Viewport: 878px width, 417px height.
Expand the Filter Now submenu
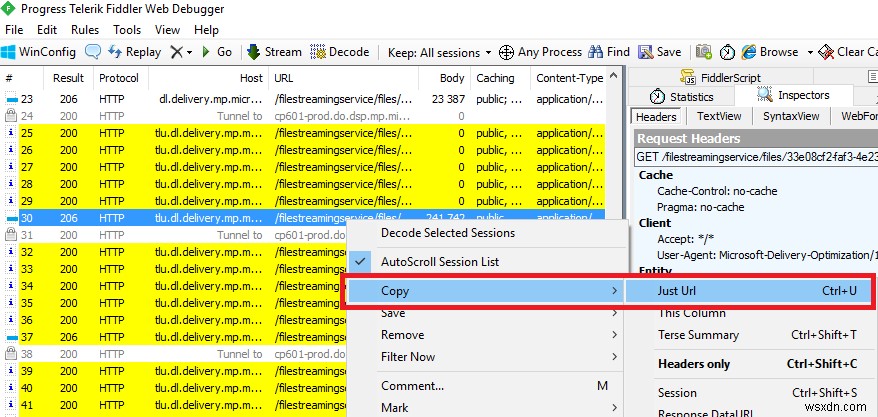point(484,357)
